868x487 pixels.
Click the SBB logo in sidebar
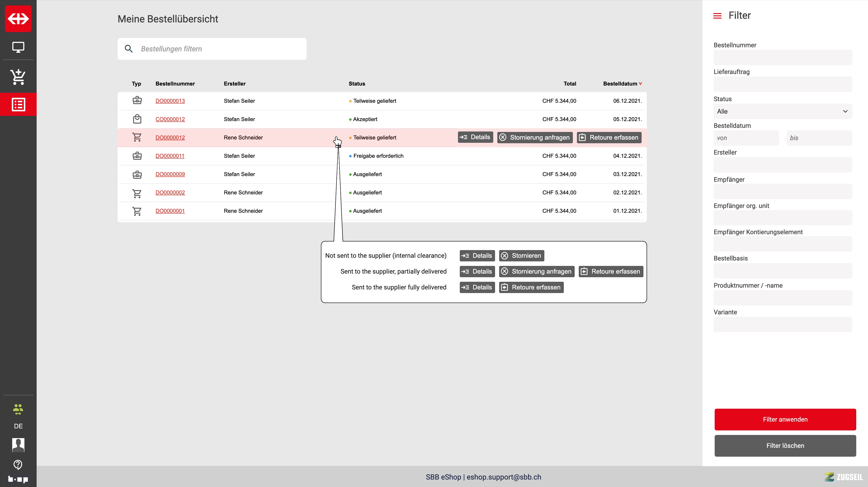pos(18,19)
